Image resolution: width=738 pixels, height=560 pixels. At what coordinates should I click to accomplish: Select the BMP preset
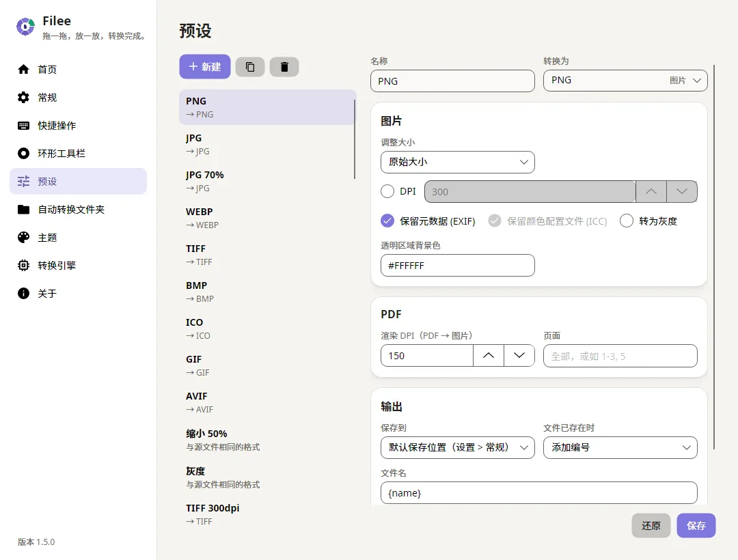pos(266,292)
